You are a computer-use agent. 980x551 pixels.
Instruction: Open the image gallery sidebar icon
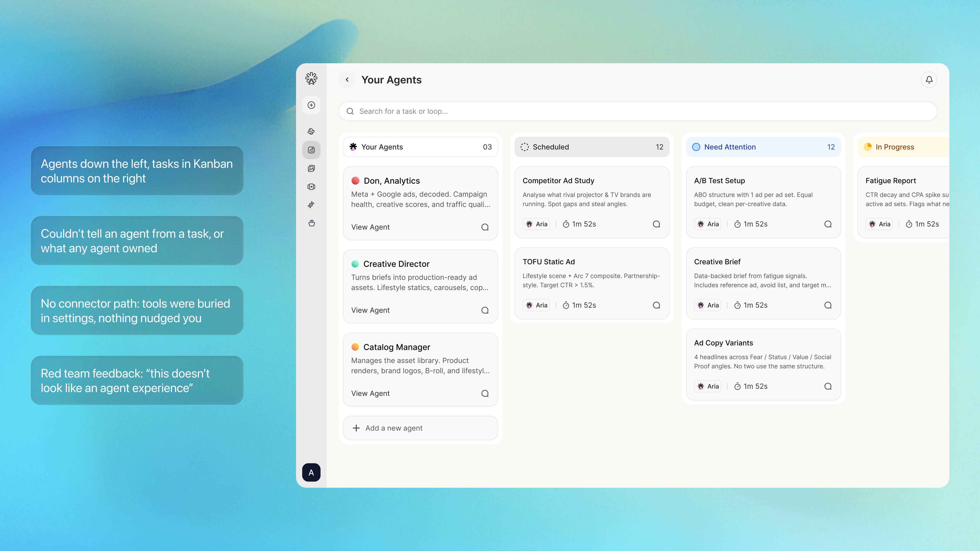tap(311, 168)
